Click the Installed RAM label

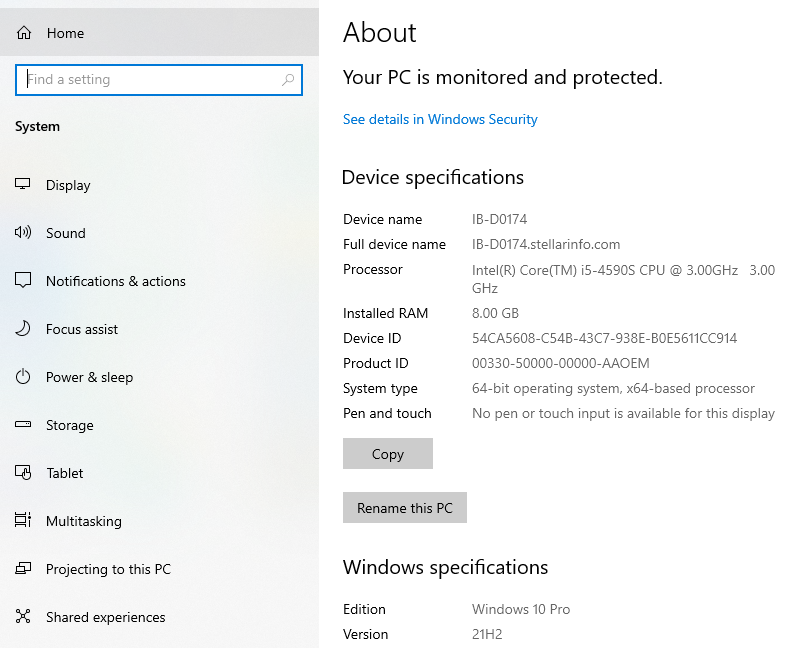(385, 313)
